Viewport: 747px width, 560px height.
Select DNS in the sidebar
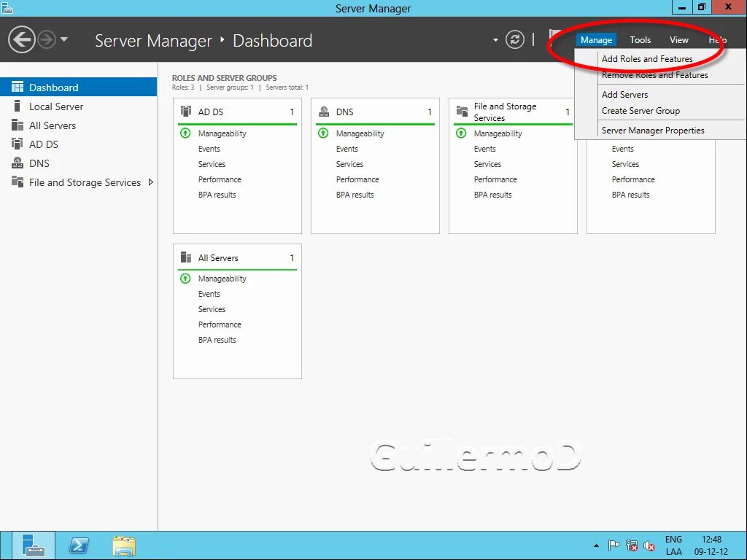[78, 163]
